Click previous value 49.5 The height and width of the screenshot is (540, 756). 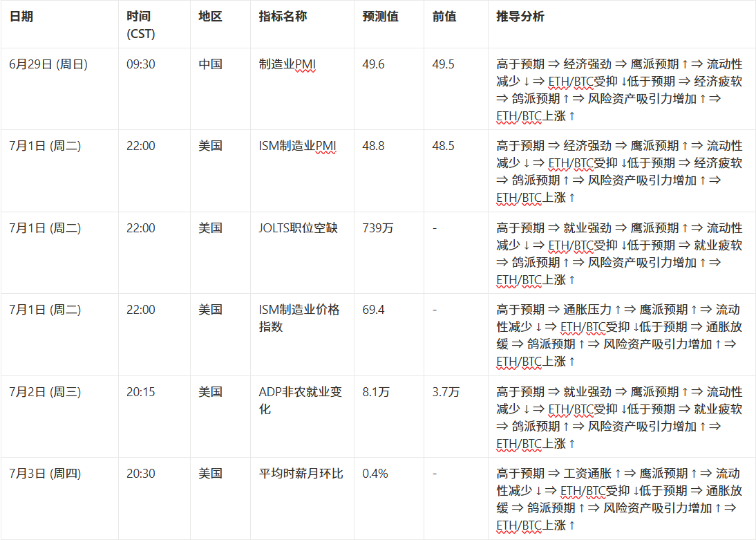pos(443,64)
